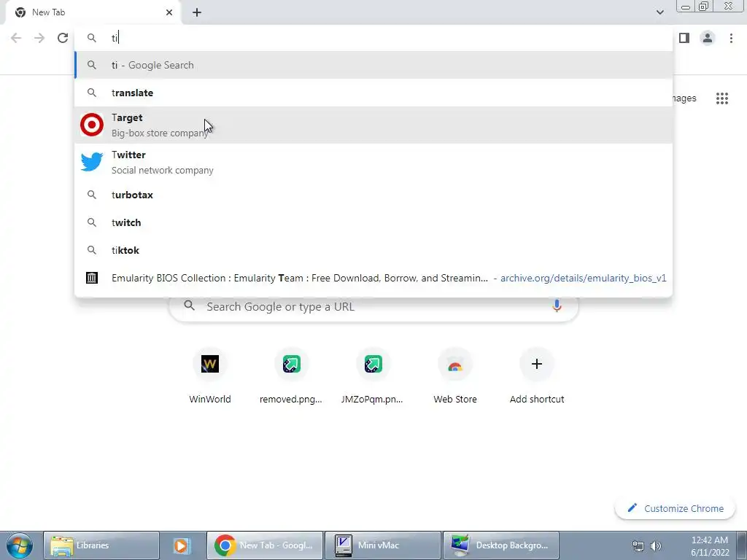Open Chrome three-dot menu

point(731,38)
